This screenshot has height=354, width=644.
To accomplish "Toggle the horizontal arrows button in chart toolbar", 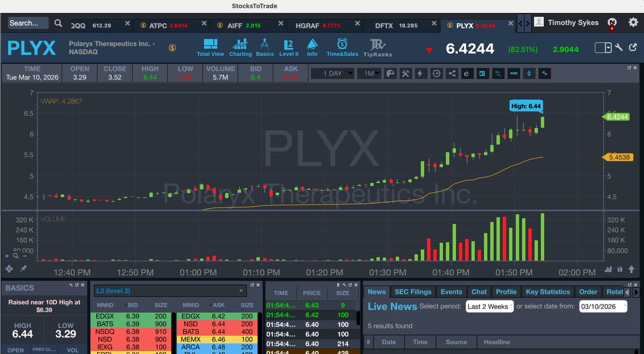I will 545,73.
